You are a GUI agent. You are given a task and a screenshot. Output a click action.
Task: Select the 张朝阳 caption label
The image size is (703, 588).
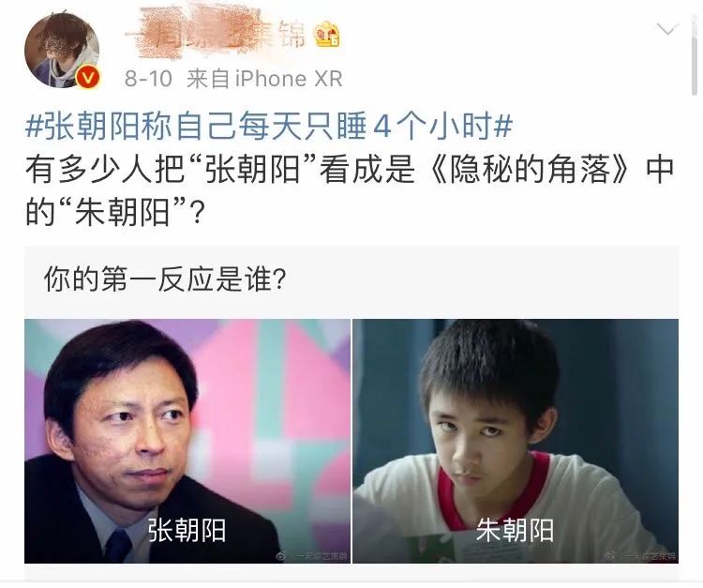[x=187, y=530]
